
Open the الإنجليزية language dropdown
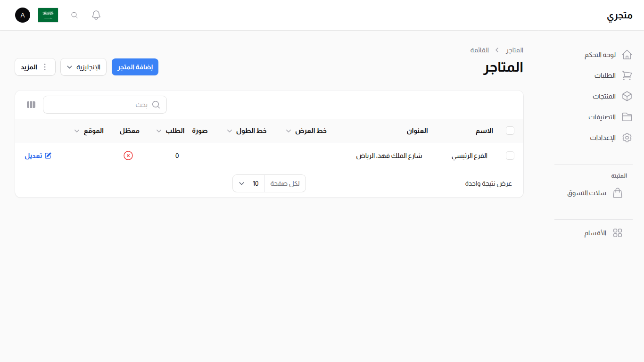[x=83, y=67]
